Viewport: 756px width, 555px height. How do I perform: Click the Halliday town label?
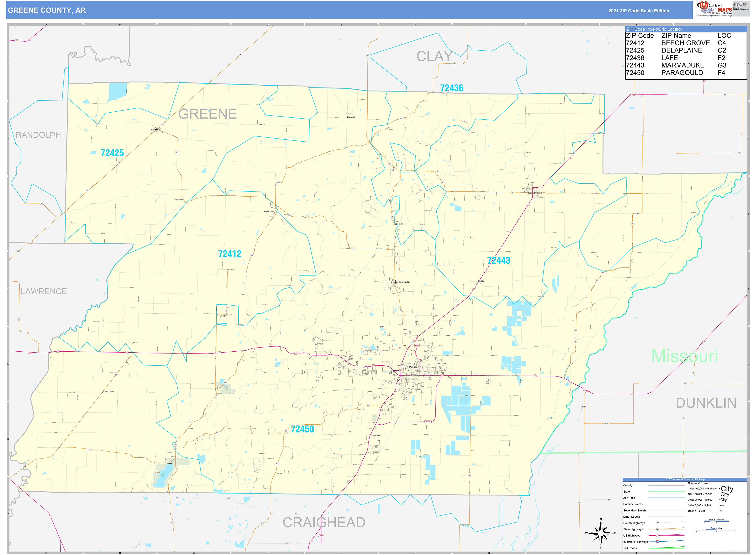481,281
